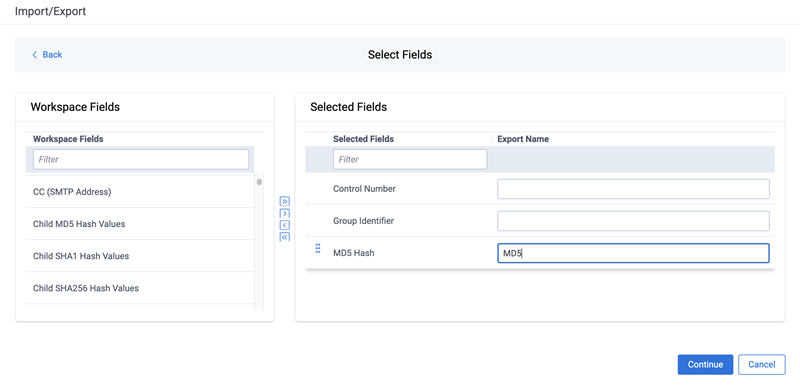The height and width of the screenshot is (388, 800).
Task: Focus the Selected Fields filter box
Action: point(410,159)
